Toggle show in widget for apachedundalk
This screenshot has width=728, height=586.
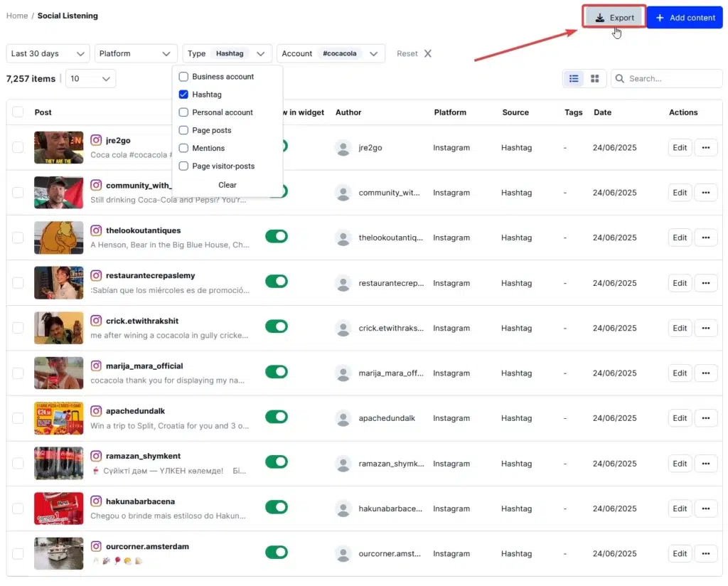click(x=277, y=417)
